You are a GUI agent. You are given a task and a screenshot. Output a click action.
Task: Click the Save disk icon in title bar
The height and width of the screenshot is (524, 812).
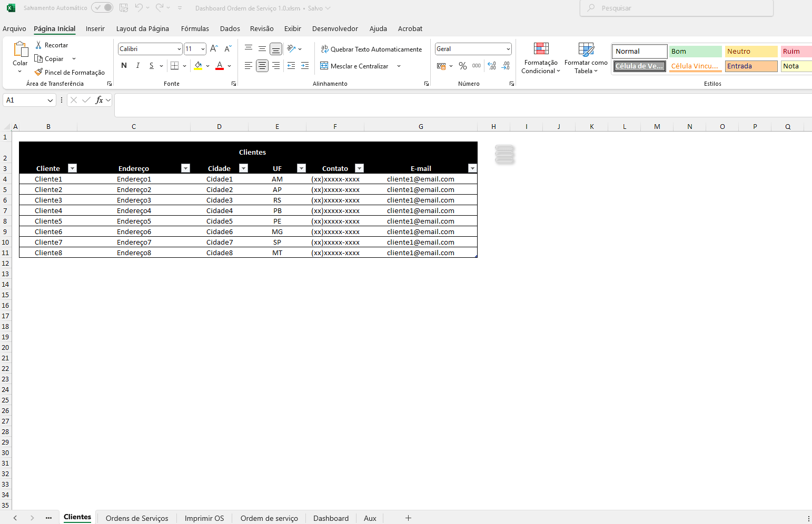tap(124, 8)
